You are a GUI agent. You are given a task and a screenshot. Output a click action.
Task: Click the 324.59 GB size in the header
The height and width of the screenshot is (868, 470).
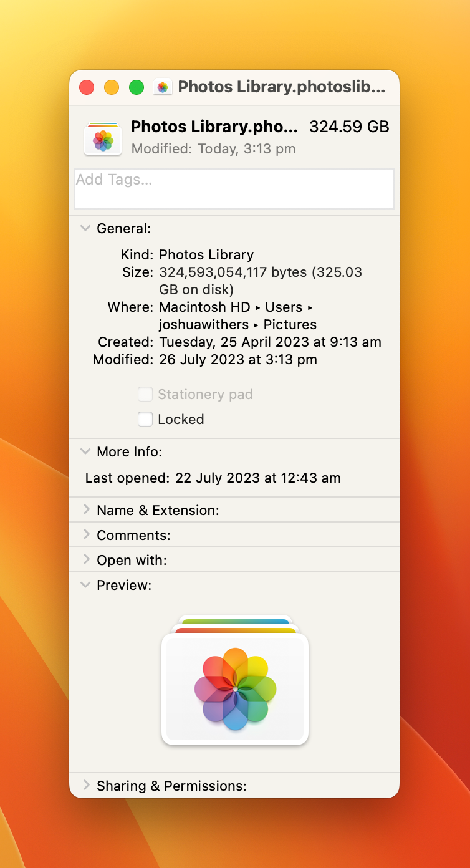pos(349,127)
